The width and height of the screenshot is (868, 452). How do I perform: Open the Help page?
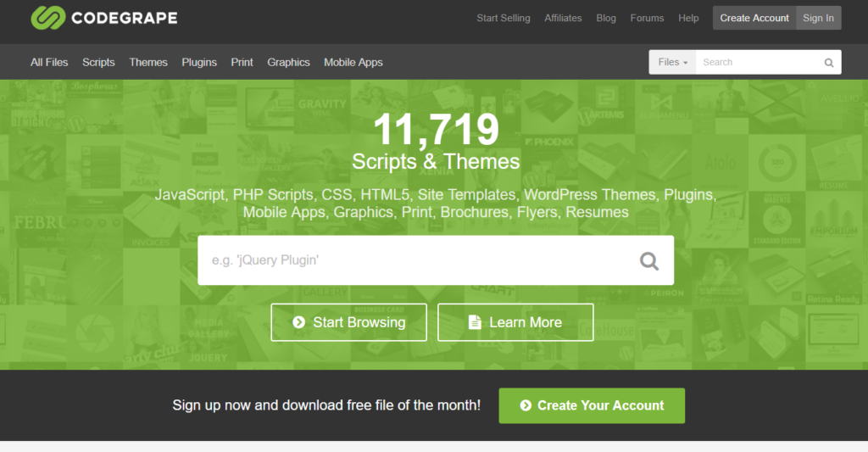688,18
